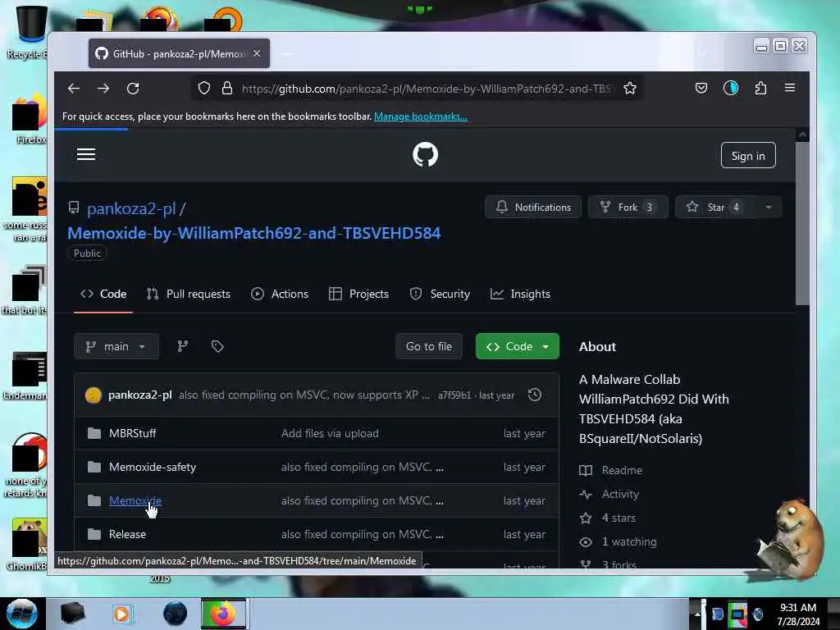Switch to the Insights tab

(520, 294)
